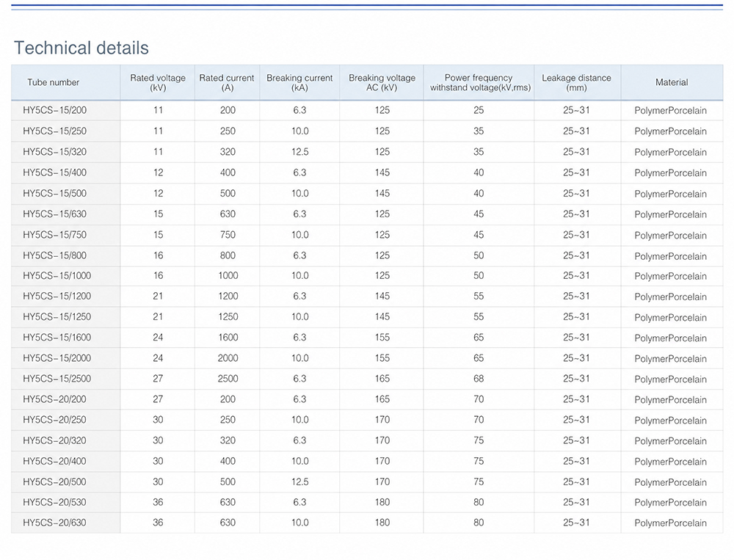Select the "Breaking voltage AC (kV)" header
This screenshot has width=734, height=560.
[x=382, y=82]
